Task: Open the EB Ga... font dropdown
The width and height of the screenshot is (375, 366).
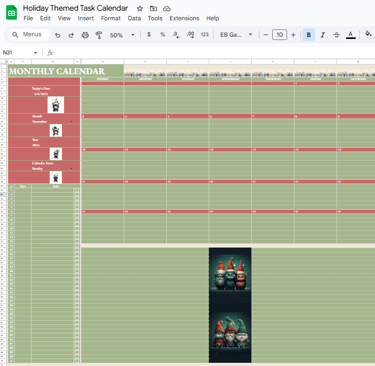Action: tap(236, 35)
